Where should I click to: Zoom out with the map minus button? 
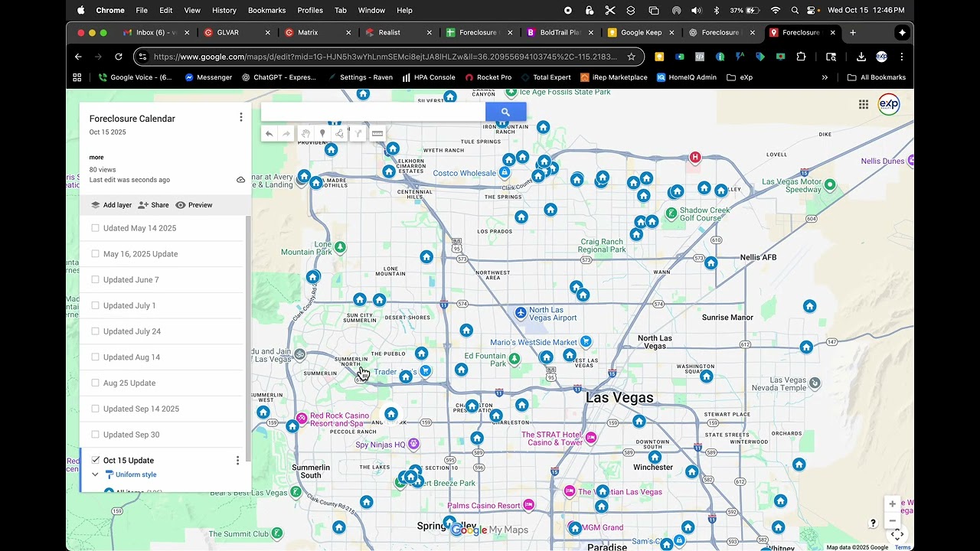892,520
